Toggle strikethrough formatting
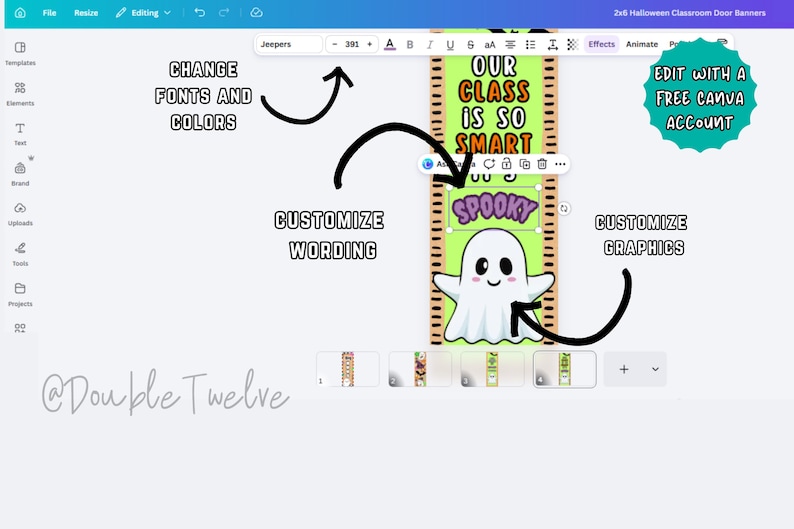 click(470, 45)
